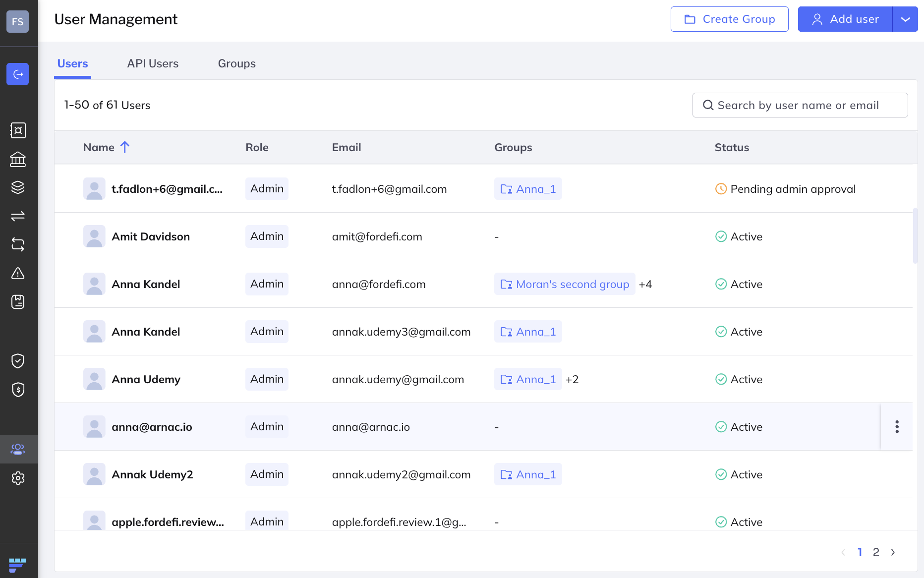Open the settings gear in sidebar
The image size is (924, 578).
pos(18,478)
